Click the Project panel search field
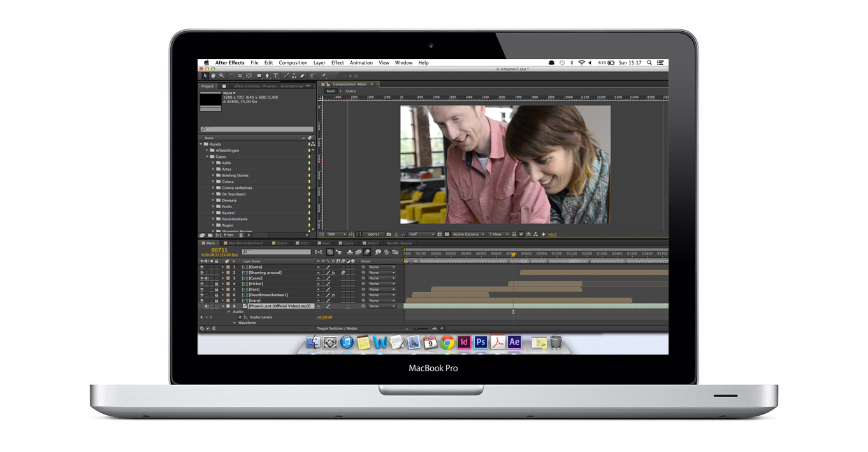868x452 pixels. coord(257,129)
